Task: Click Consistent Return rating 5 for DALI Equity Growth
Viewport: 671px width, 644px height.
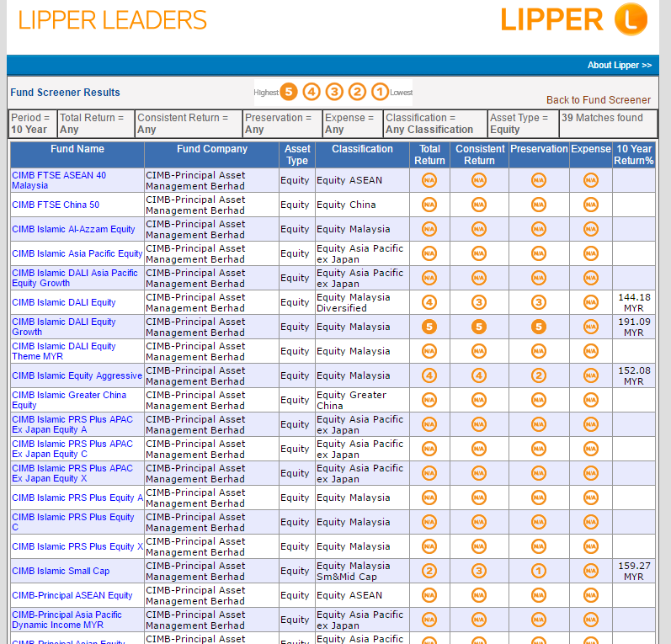Action: 479,327
